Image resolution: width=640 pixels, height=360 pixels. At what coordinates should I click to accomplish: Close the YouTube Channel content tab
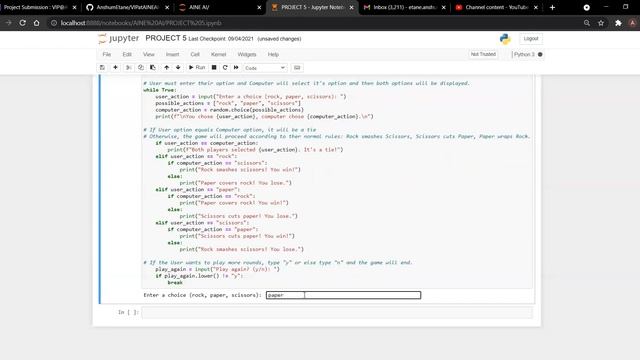[x=536, y=7]
